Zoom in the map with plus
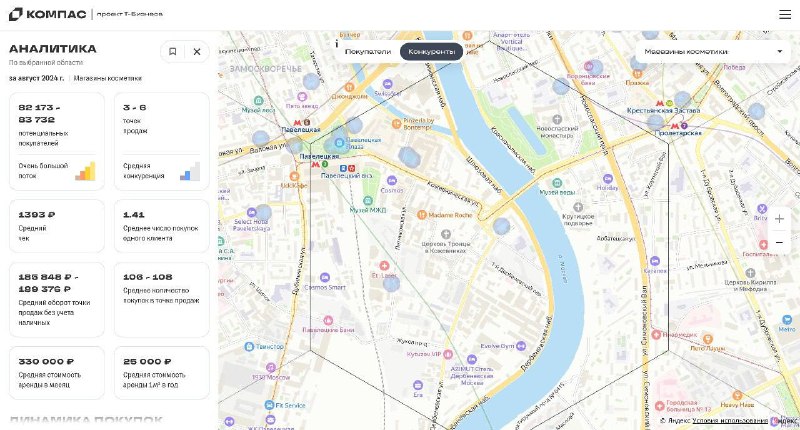 (x=779, y=219)
